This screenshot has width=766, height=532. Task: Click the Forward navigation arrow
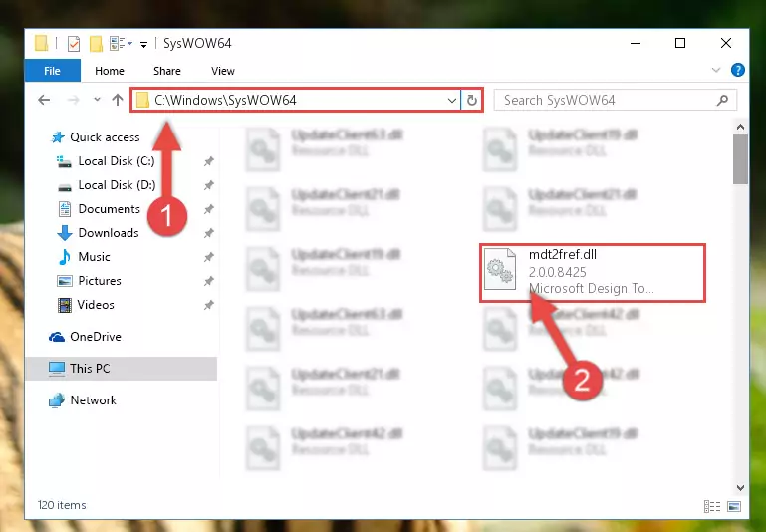click(x=74, y=101)
